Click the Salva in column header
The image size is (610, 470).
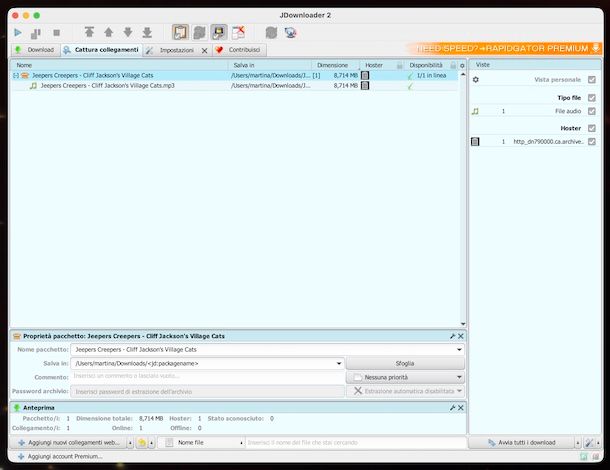tap(270, 65)
